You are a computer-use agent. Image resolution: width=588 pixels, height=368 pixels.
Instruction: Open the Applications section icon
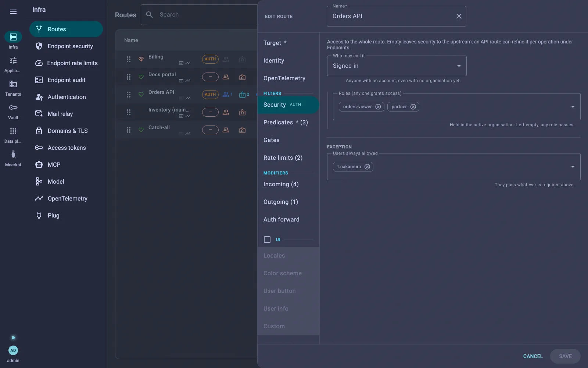pos(13,60)
